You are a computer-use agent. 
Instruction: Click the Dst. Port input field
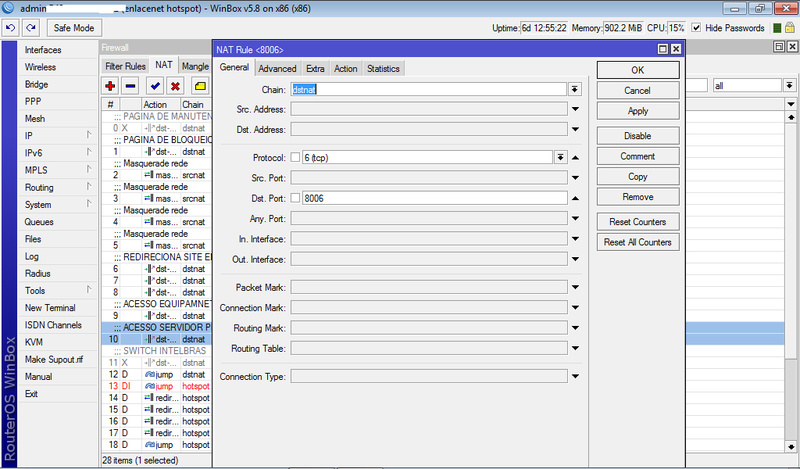[x=434, y=198]
